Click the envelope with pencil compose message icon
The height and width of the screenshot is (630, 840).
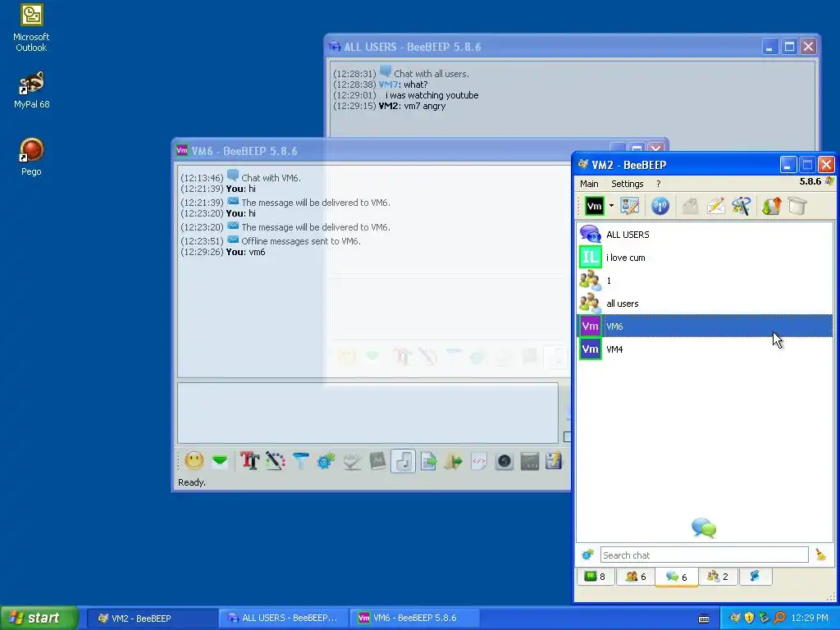tap(716, 206)
